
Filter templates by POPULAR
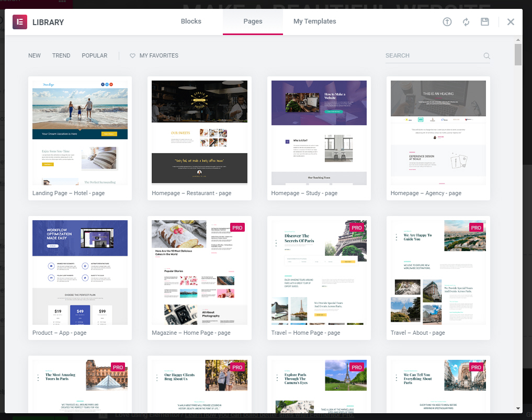tap(94, 55)
